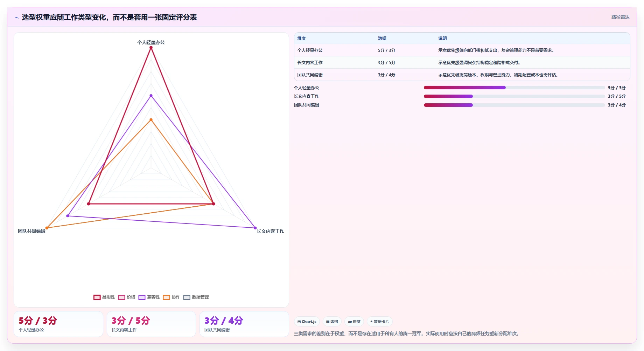Open the 3分 / 4分 团队共同编辑 stat card
The width and height of the screenshot is (644, 351).
click(x=244, y=324)
